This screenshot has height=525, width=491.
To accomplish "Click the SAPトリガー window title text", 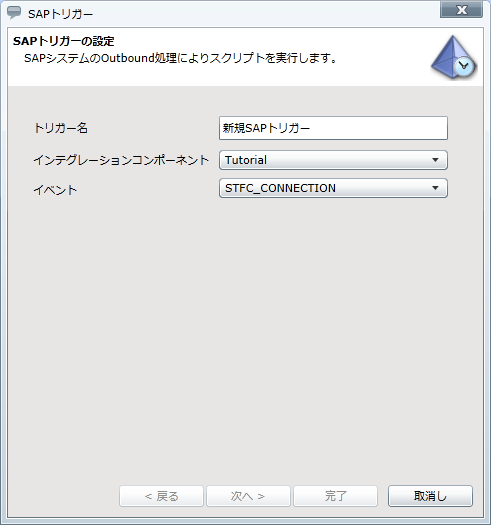I will point(60,14).
